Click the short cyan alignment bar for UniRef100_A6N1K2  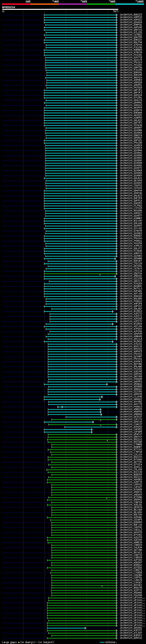coord(72,399)
